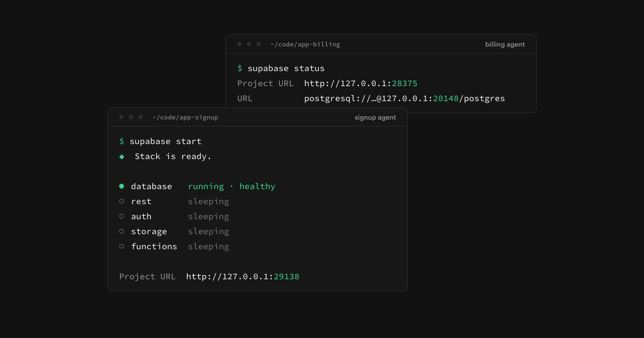The image size is (644, 338).
Task: Select the ~/code/app-billing title path
Action: 305,45
